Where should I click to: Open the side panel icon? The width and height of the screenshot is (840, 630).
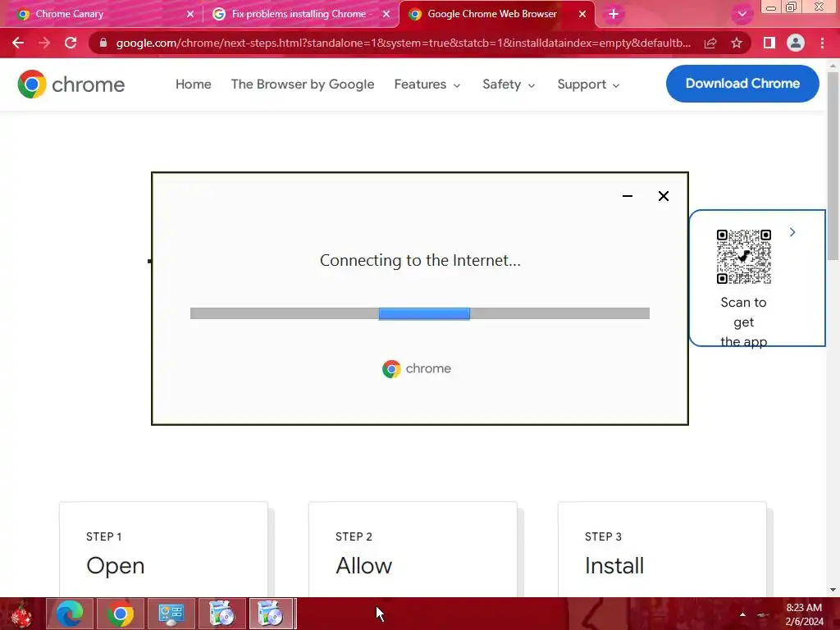pos(769,43)
